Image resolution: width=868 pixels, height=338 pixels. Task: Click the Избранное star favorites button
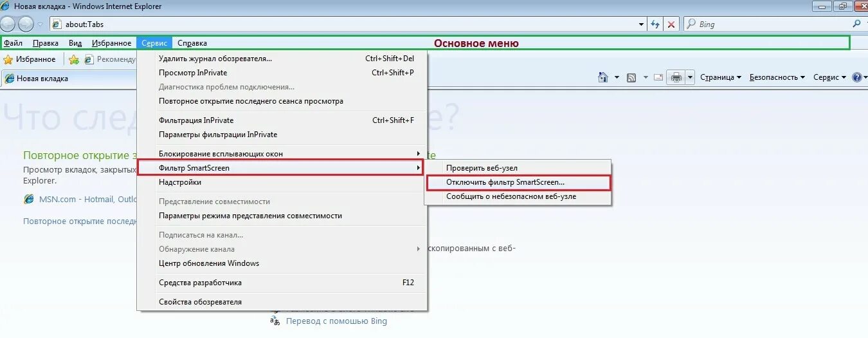pos(30,59)
